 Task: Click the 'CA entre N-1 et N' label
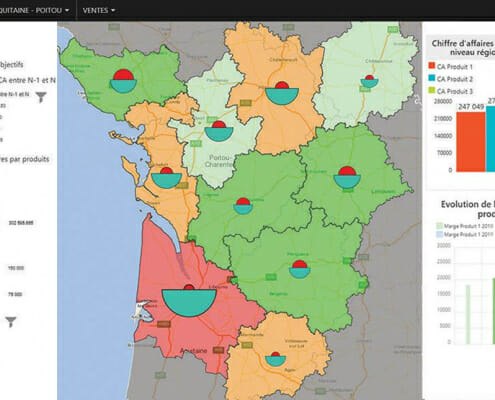[x=27, y=80]
